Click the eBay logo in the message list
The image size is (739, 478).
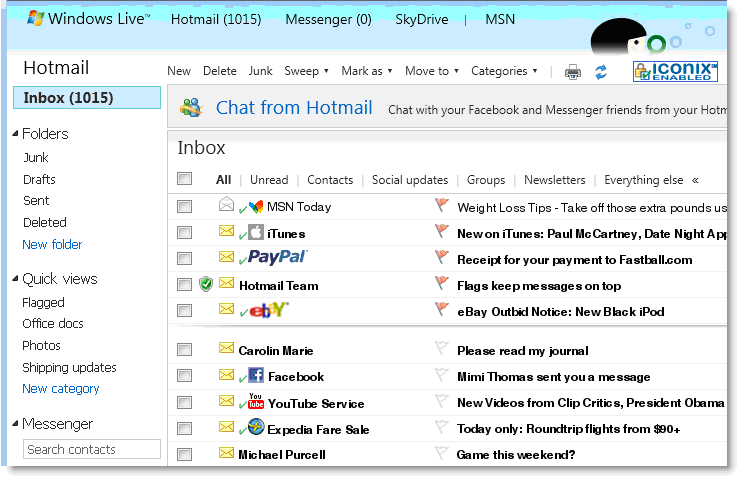269,310
